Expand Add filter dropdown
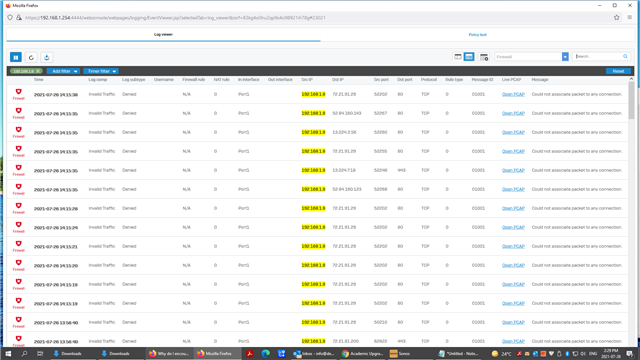 (63, 71)
